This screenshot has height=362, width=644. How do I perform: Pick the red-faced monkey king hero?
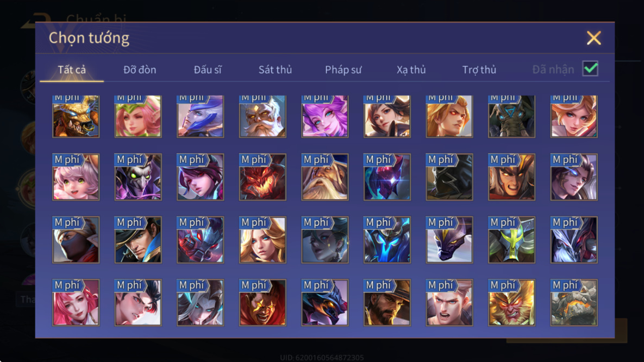[x=512, y=302]
